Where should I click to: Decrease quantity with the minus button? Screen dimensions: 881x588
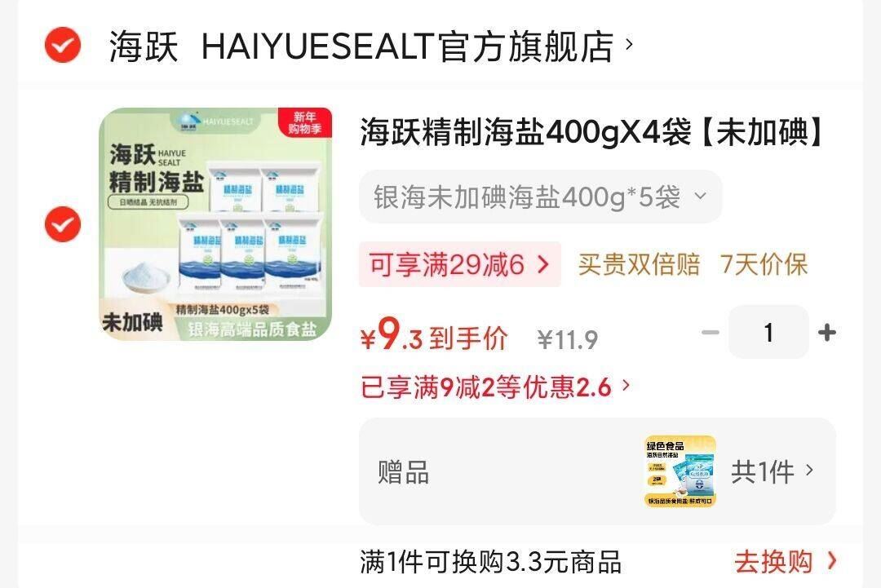[x=711, y=333]
